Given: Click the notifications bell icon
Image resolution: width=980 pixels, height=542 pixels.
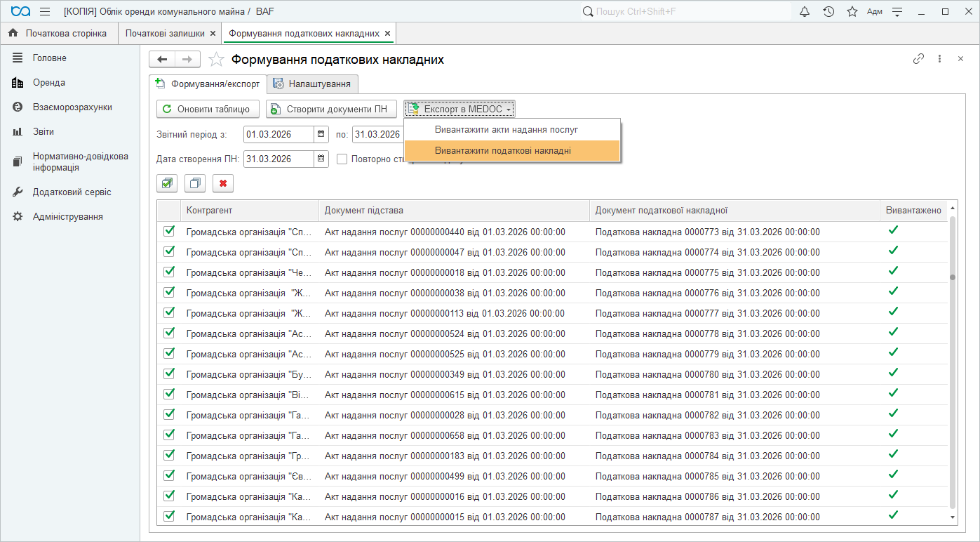Looking at the screenshot, I should tap(805, 11).
